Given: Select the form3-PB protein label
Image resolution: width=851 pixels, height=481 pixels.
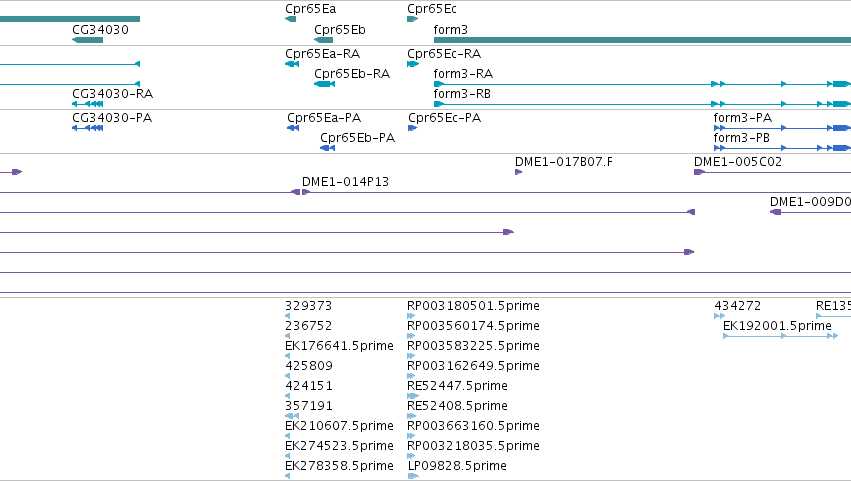Looking at the screenshot, I should coord(741,138).
